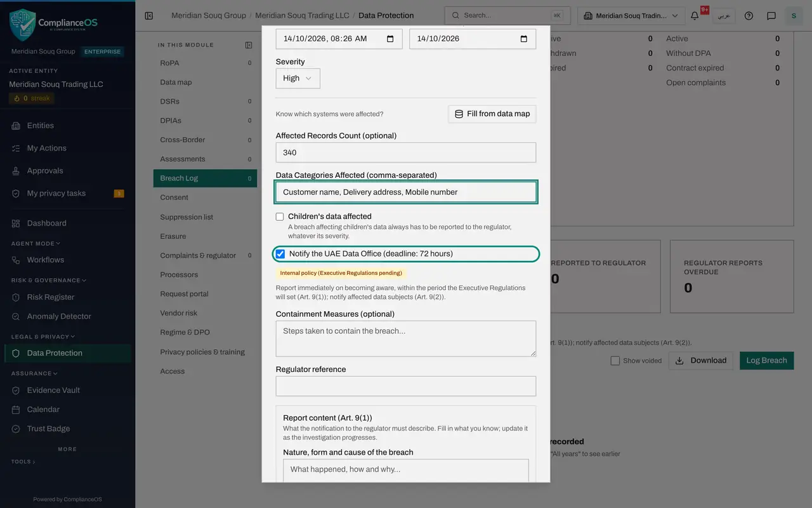Screen dimensions: 812x508
Task: Click the Risk Register shield icon
Action: coord(16,297)
